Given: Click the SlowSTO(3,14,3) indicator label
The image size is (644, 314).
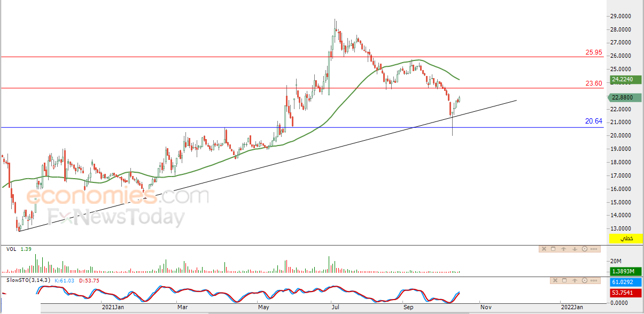Looking at the screenshot, I should [29, 280].
